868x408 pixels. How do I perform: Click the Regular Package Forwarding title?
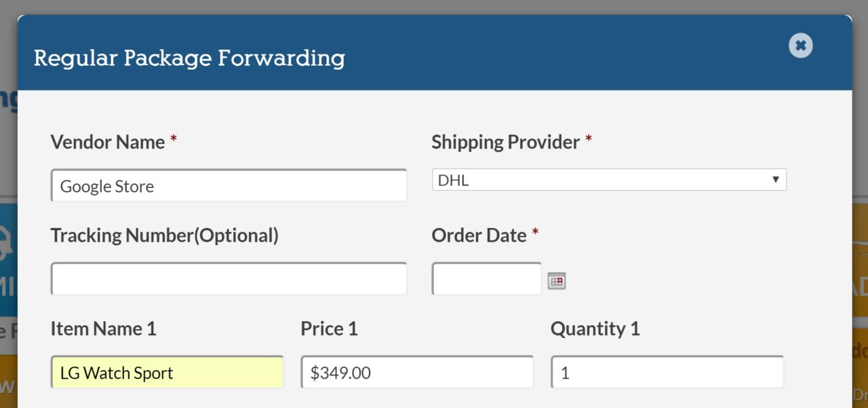tap(189, 58)
